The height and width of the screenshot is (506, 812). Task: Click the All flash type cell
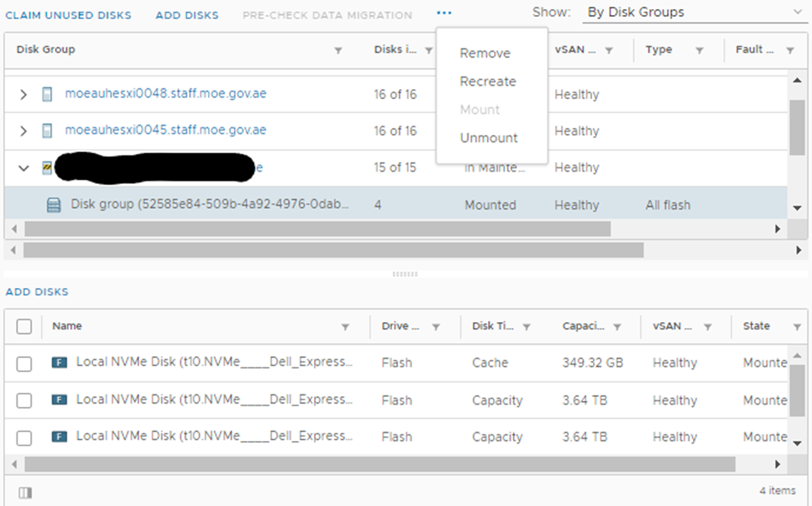[x=668, y=206]
